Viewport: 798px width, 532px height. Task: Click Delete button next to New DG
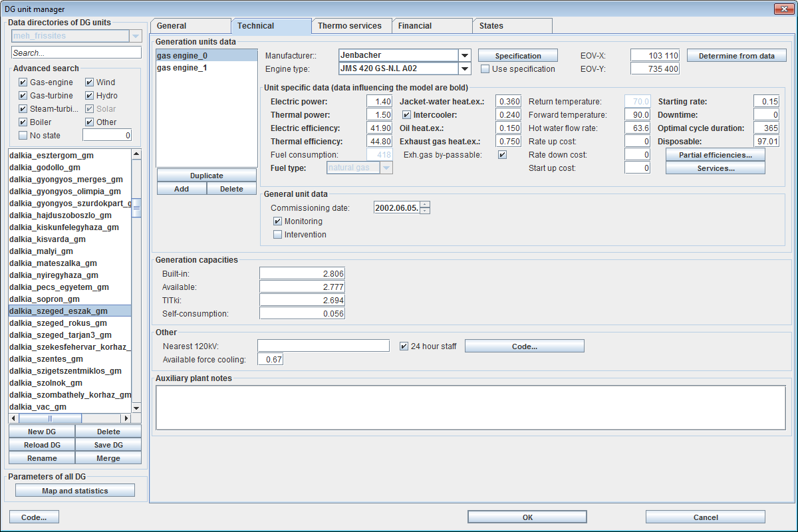pos(108,432)
